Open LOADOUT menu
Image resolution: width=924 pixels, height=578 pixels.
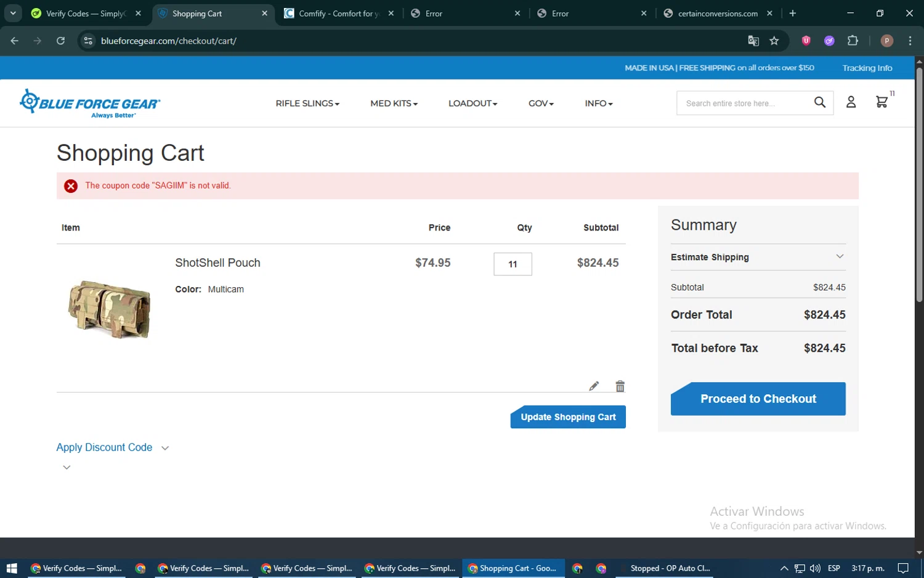click(472, 104)
